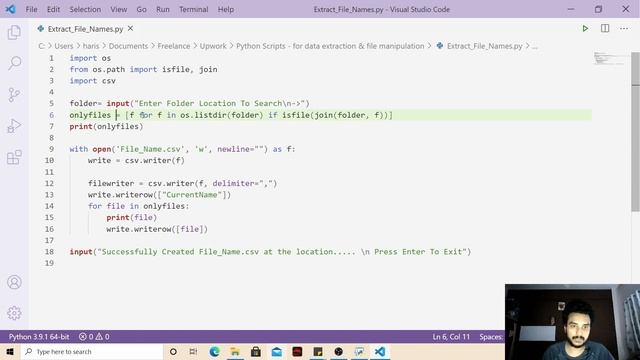The width and height of the screenshot is (640, 360).
Task: Open the Run menu
Action: click(162, 9)
